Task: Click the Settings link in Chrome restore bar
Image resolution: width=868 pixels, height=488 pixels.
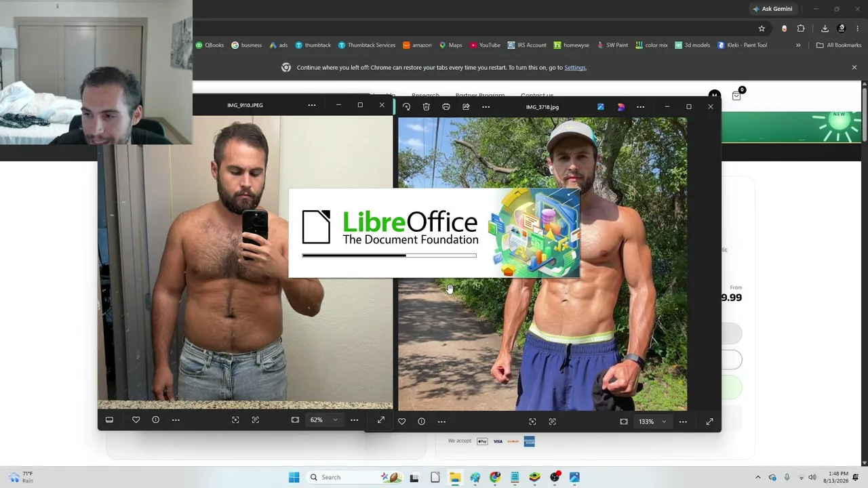Action: click(x=575, y=68)
